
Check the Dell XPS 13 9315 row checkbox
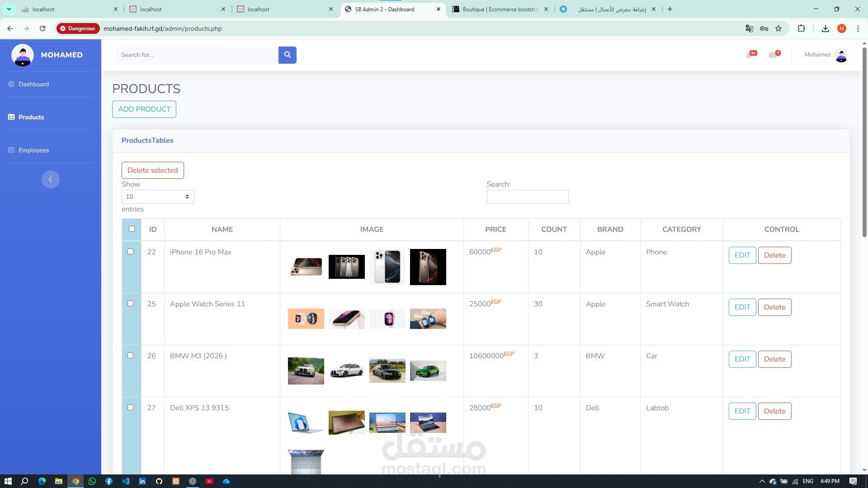pyautogui.click(x=131, y=408)
